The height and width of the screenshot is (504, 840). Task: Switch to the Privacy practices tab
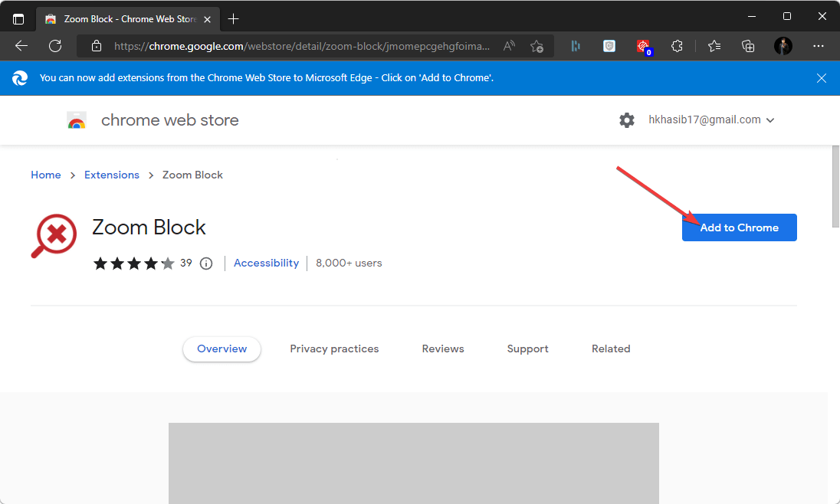click(x=334, y=349)
